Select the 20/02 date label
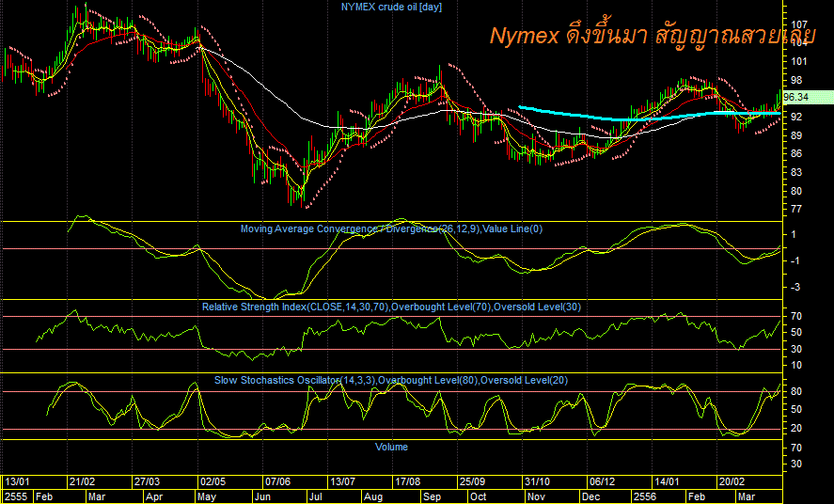Image resolution: width=834 pixels, height=504 pixels. (732, 481)
